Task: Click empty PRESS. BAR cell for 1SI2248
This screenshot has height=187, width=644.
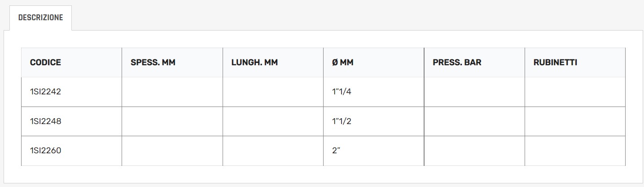Action: 474,121
